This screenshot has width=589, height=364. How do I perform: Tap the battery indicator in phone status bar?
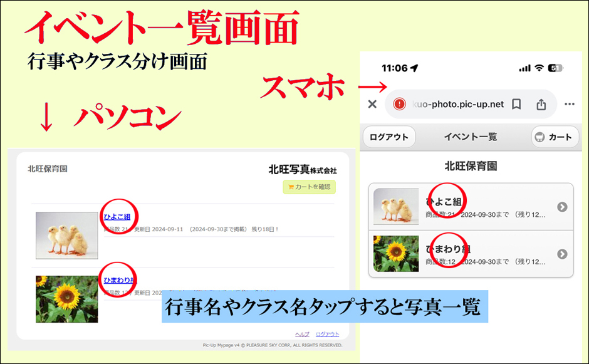[x=556, y=68]
